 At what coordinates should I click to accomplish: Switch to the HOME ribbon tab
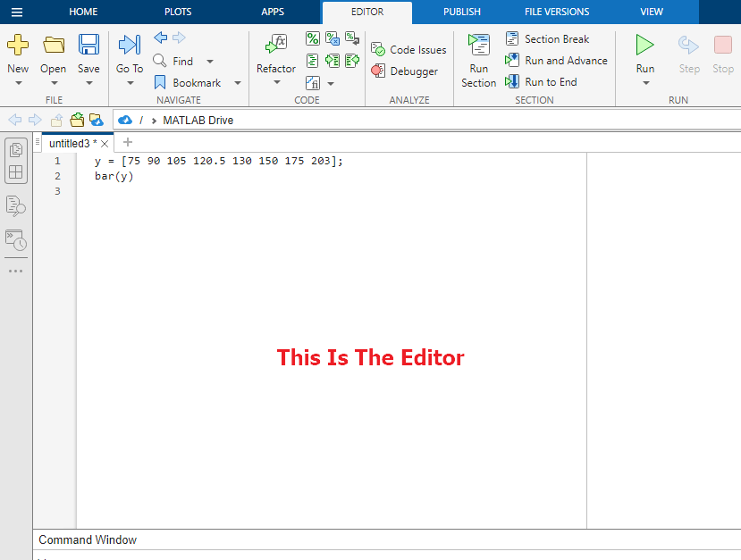83,12
